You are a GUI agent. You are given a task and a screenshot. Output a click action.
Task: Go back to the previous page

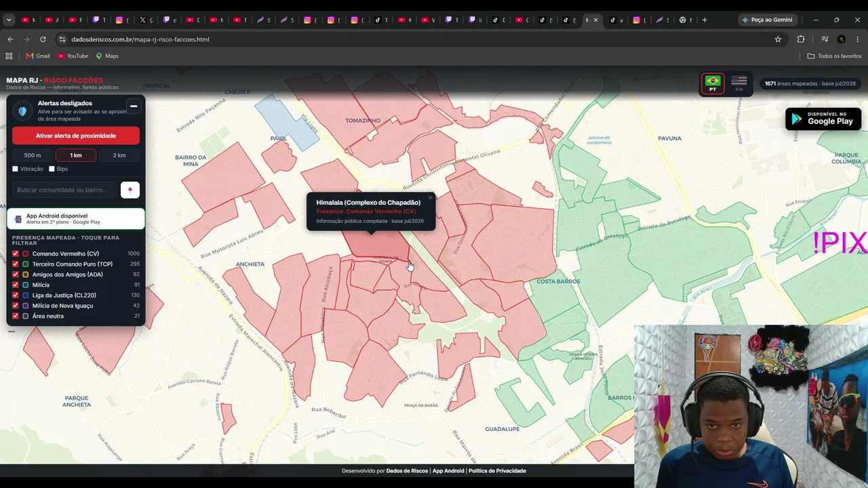[10, 39]
